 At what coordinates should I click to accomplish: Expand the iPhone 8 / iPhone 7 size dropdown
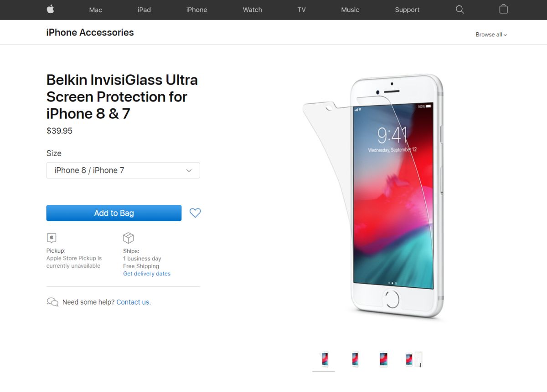(x=123, y=170)
